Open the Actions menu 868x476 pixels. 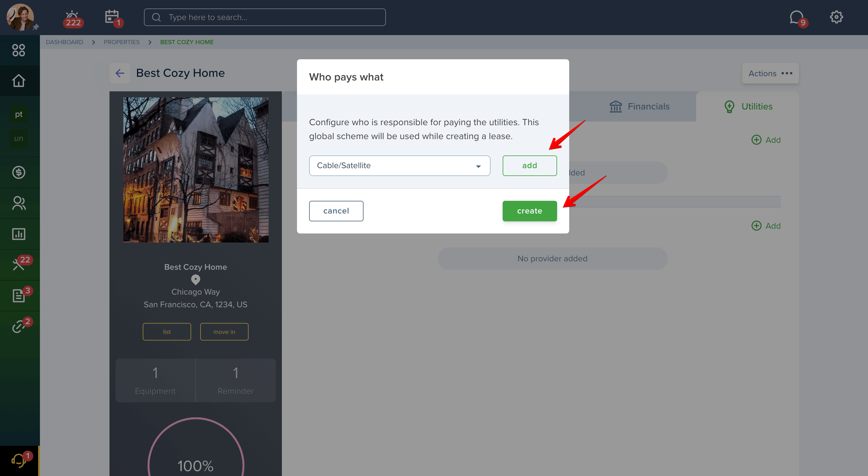(x=770, y=73)
